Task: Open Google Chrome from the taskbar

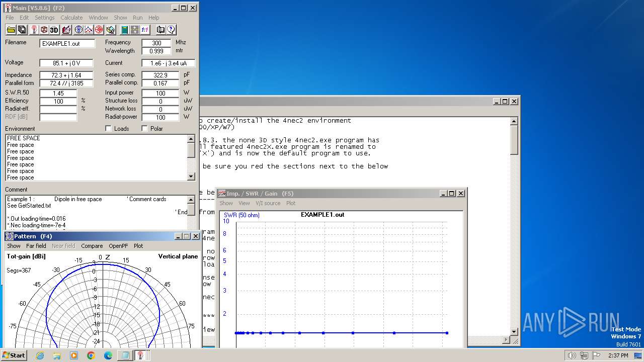Action: (x=91, y=355)
